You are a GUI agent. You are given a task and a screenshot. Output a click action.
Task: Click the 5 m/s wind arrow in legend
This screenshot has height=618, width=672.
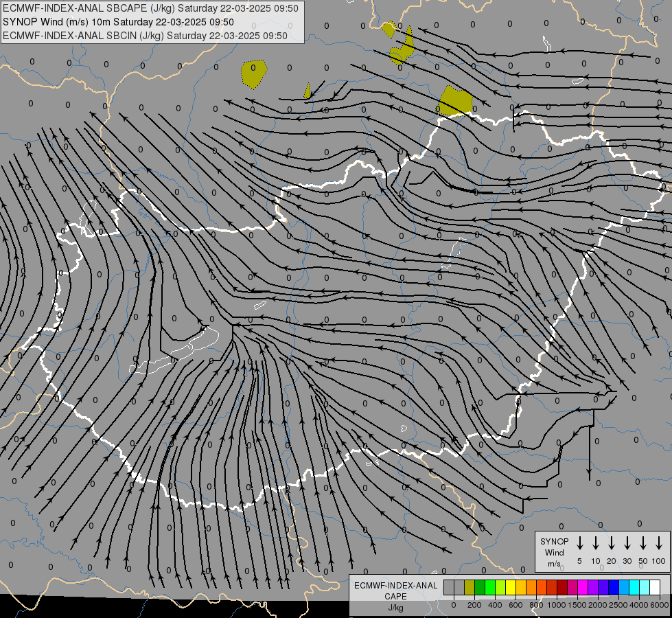[x=579, y=543]
